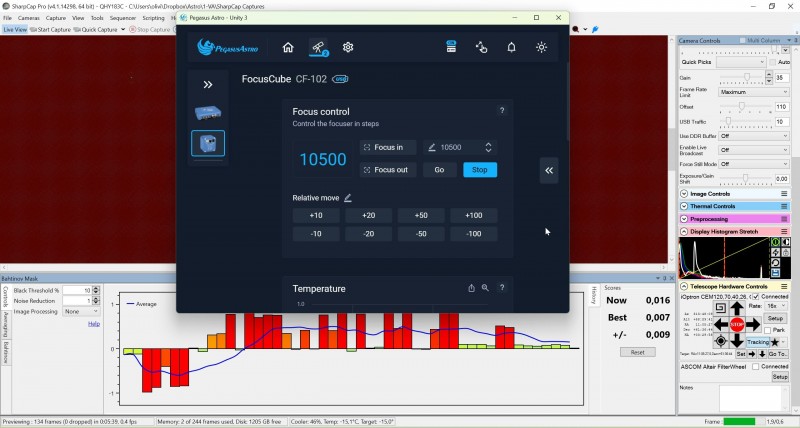Move mount up with the up arrow

(x=737, y=308)
